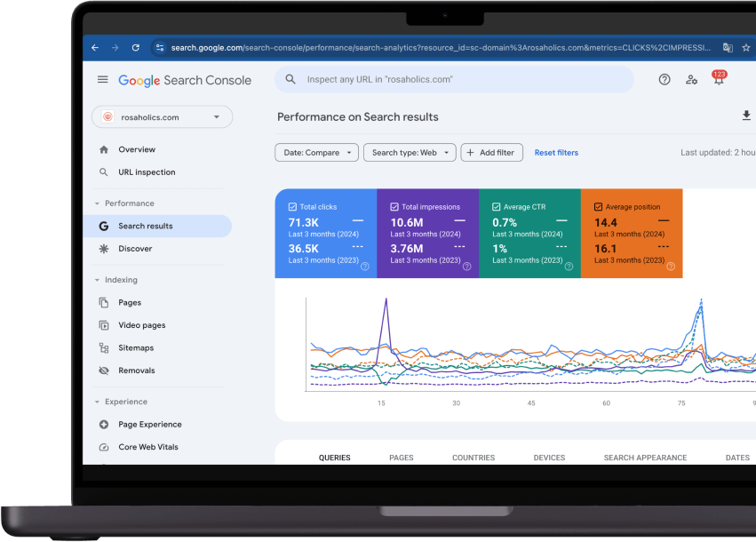Toggle the Total clicks checkbox

292,207
